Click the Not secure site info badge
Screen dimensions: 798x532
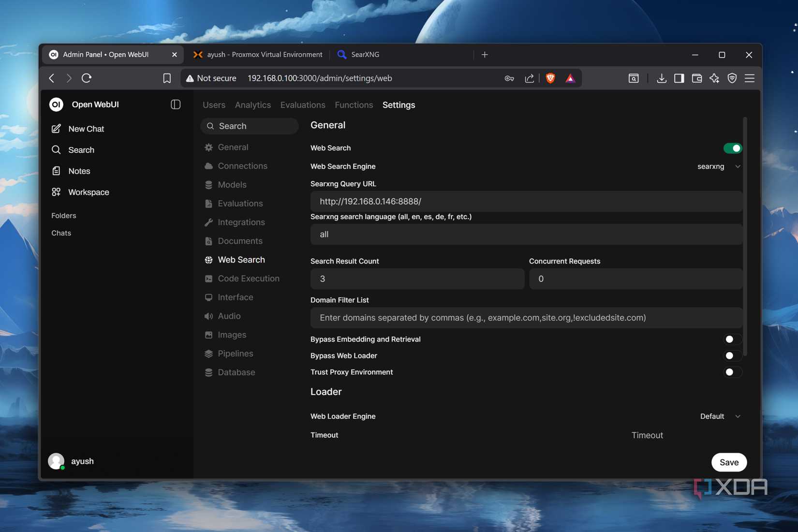click(x=211, y=78)
